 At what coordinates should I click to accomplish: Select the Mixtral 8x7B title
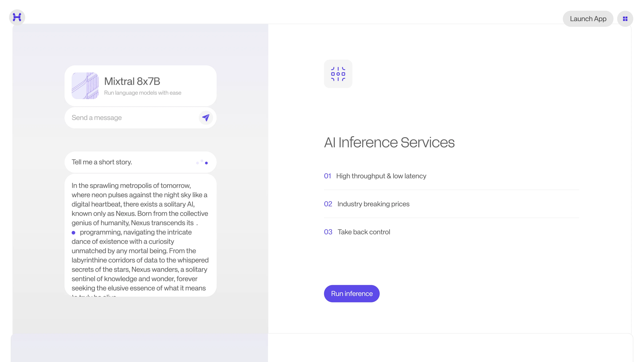pyautogui.click(x=132, y=81)
